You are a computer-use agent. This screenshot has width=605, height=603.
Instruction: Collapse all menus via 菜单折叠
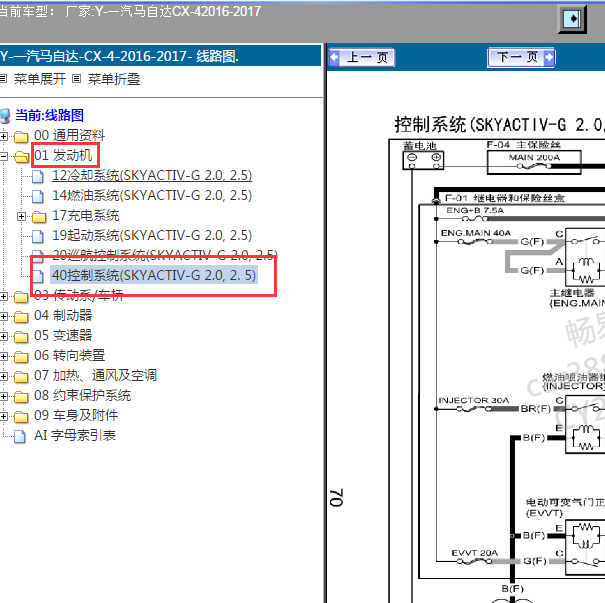(x=113, y=79)
